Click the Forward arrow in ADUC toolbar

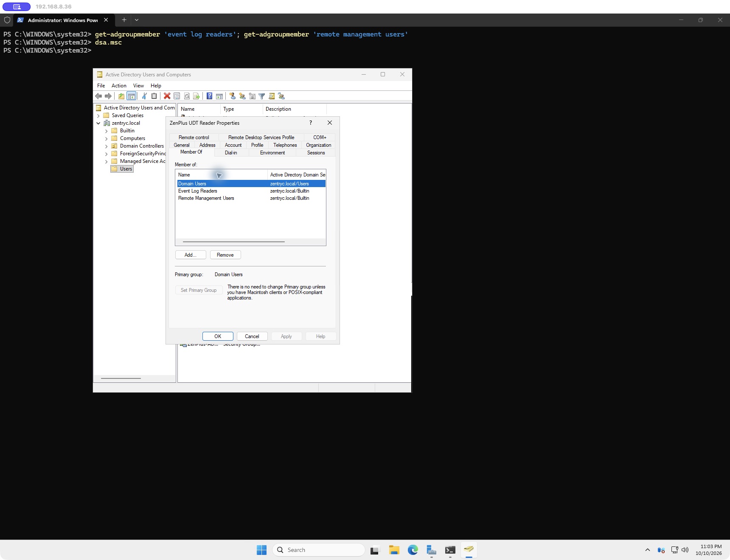[x=108, y=96]
